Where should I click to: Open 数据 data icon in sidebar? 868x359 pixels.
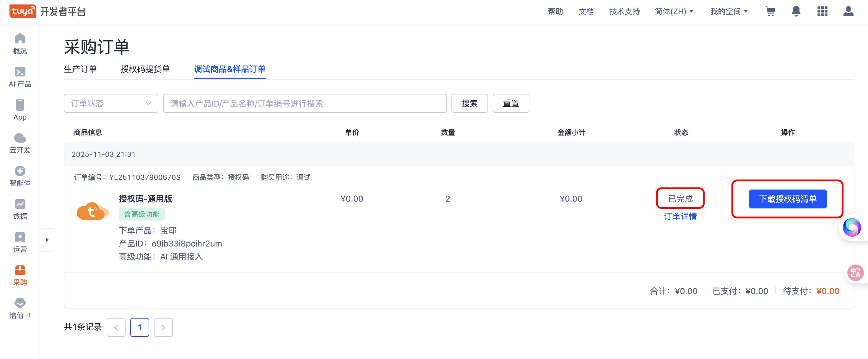pyautogui.click(x=20, y=209)
